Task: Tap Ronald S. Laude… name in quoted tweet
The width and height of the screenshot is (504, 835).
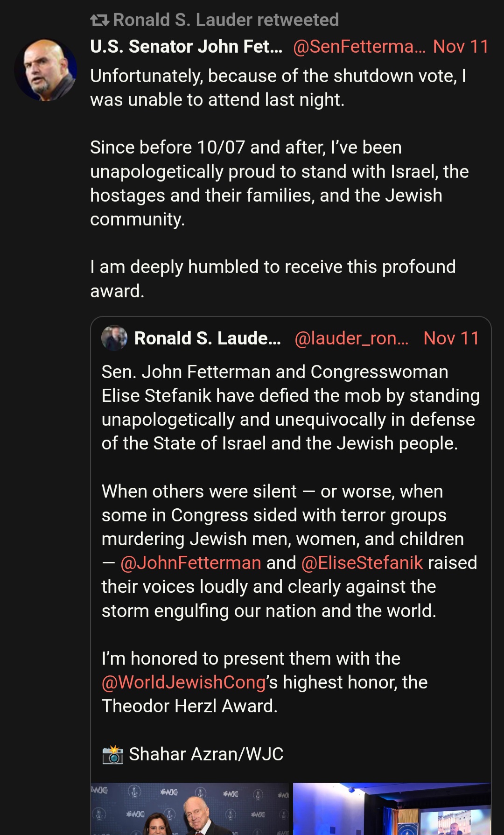Action: coord(208,338)
